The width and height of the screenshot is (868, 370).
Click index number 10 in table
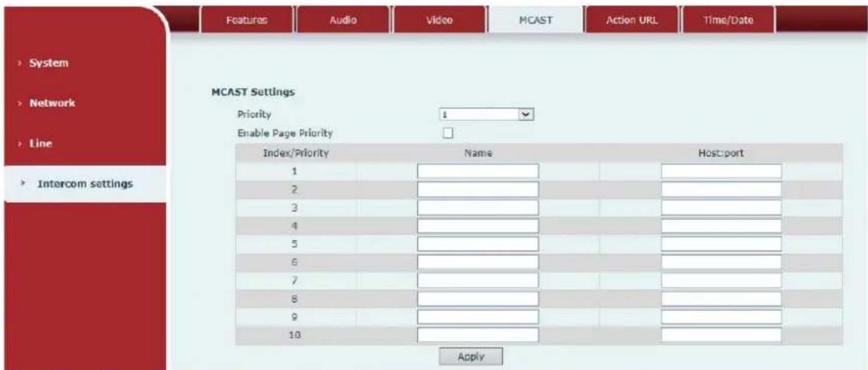(295, 335)
